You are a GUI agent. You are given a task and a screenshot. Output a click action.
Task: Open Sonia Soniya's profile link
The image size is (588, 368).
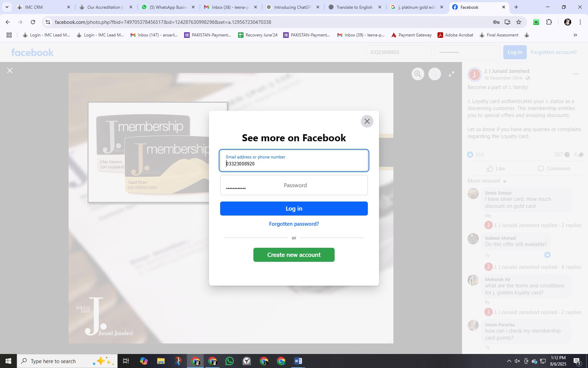coord(498,193)
